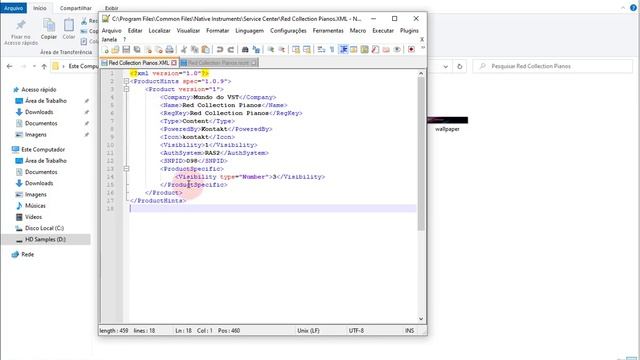Screen dimensions: 640x360
Task: Click the Pesquisar Red Collection Pianos search box
Action: click(552, 66)
